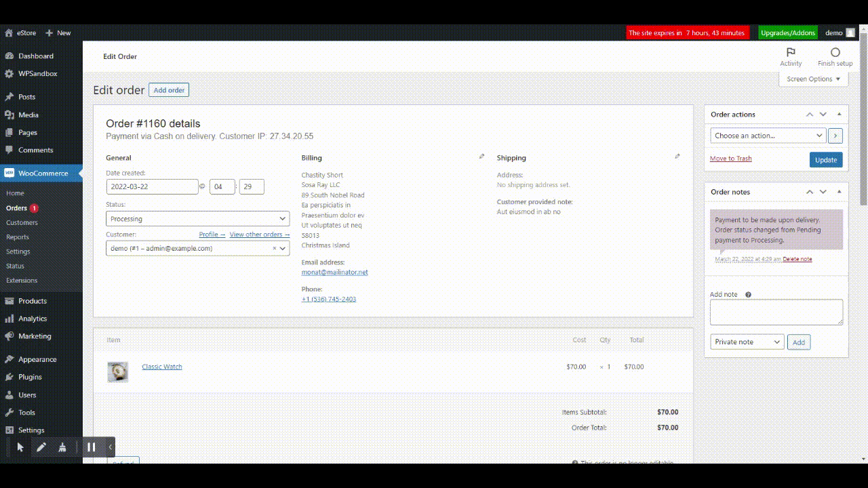Select the pencil annotation tool

click(x=42, y=447)
